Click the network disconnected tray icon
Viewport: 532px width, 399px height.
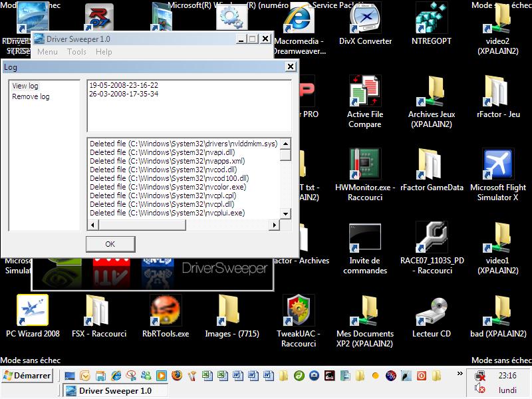480,376
